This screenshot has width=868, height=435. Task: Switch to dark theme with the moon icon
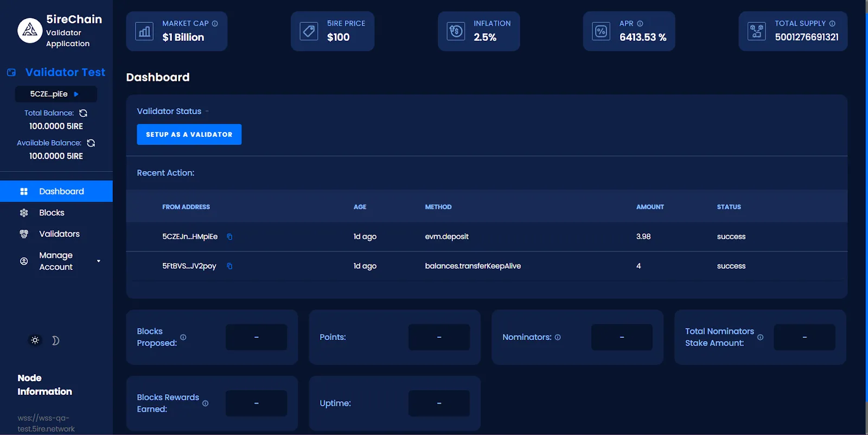coord(55,341)
